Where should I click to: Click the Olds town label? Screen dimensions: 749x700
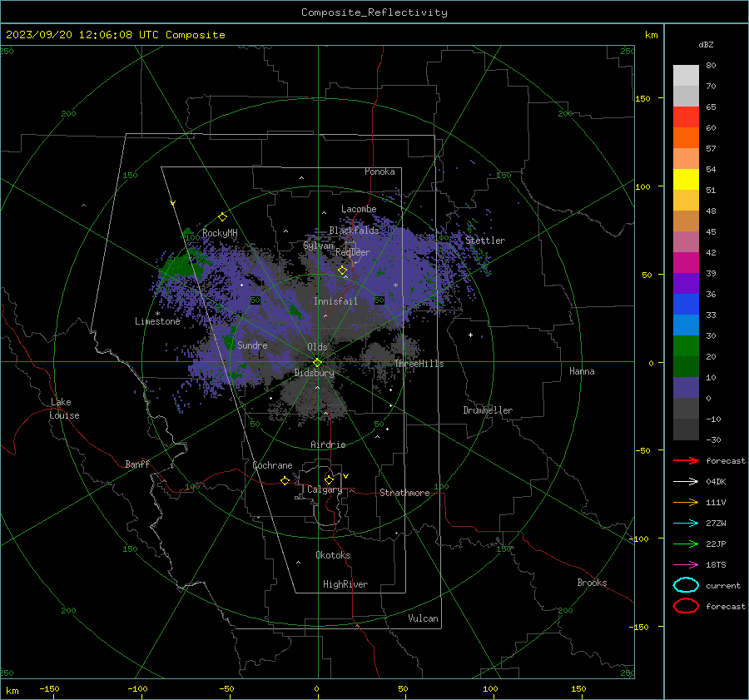point(317,347)
